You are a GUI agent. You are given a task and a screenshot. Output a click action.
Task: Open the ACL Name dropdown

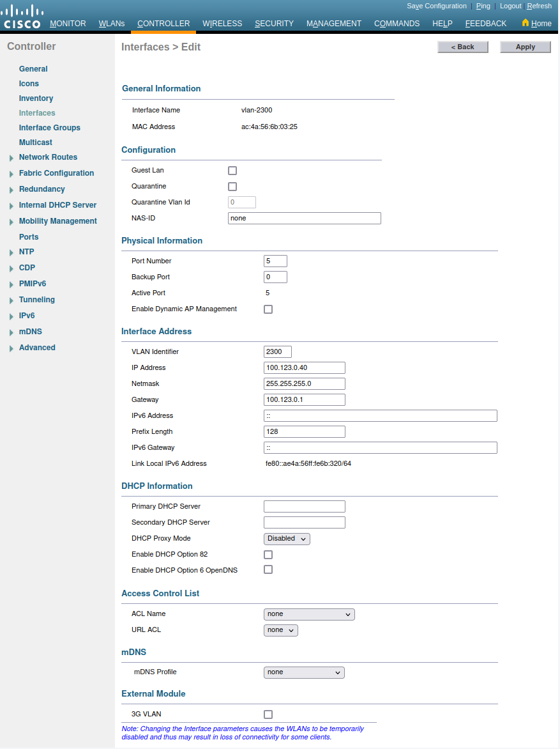pos(309,614)
